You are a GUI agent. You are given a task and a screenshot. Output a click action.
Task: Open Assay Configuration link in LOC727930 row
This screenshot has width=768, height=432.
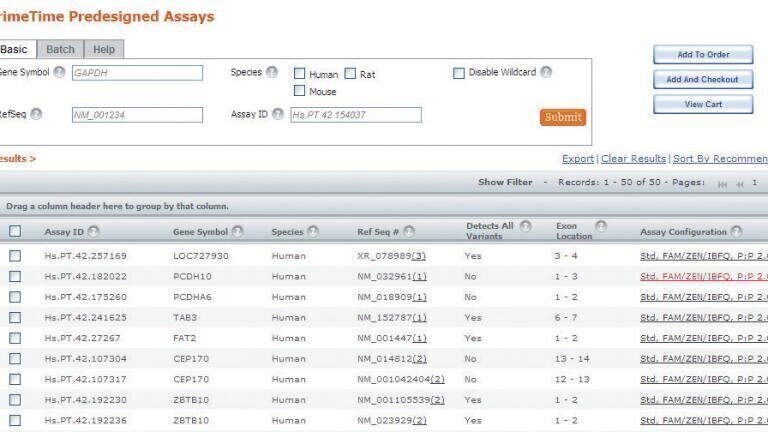[x=704, y=256]
